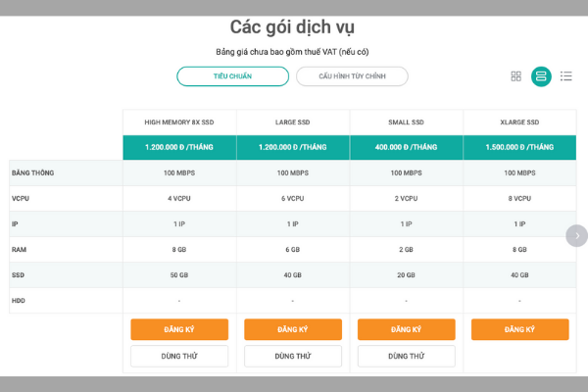Click XLarge SSD's 40 GB cell
Image resolution: width=588 pixels, height=392 pixels.
[519, 275]
